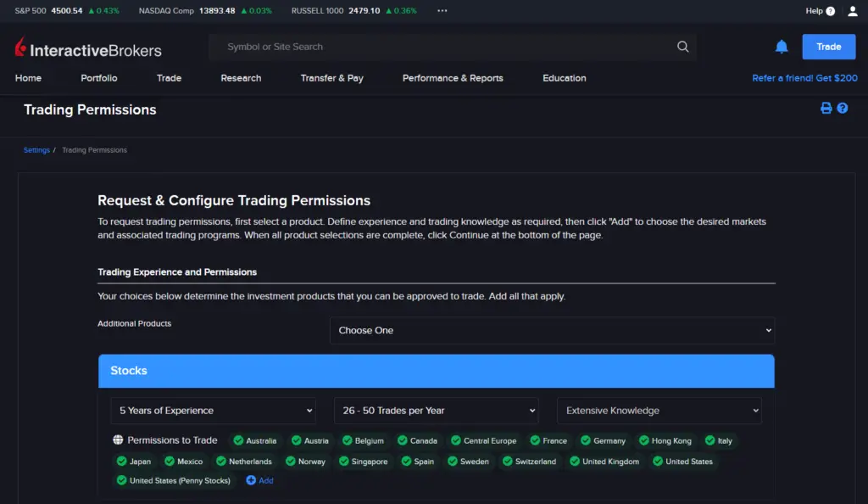Image resolution: width=868 pixels, height=504 pixels.
Task: Open the Education menu
Action: point(564,78)
